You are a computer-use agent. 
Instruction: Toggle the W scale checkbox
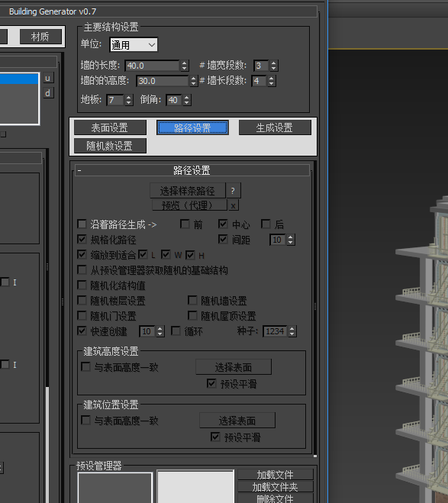(x=166, y=255)
